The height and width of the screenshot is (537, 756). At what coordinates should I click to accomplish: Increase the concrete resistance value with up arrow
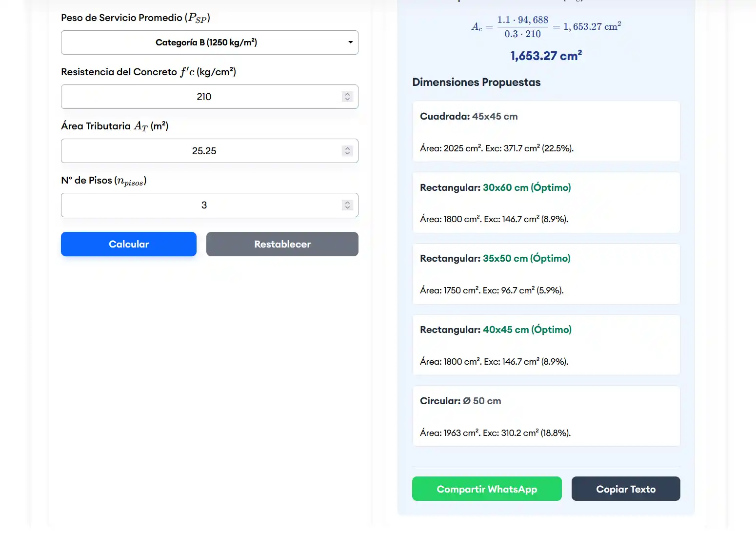click(x=347, y=94)
